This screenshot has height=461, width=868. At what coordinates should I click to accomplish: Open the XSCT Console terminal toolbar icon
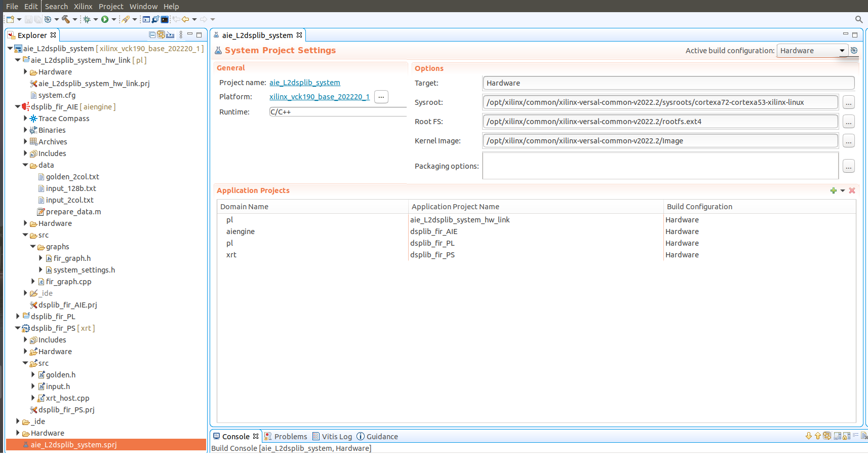(146, 19)
